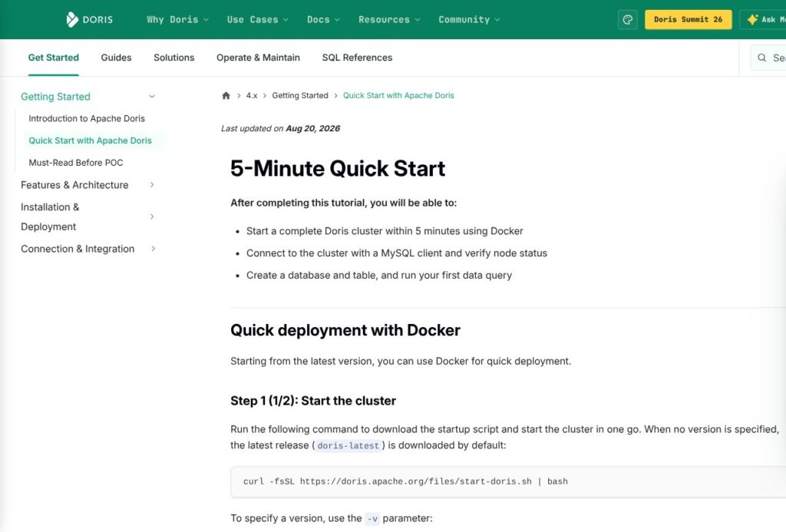
Task: Click the Installation & Deployment sidebar label
Action: coord(50,216)
